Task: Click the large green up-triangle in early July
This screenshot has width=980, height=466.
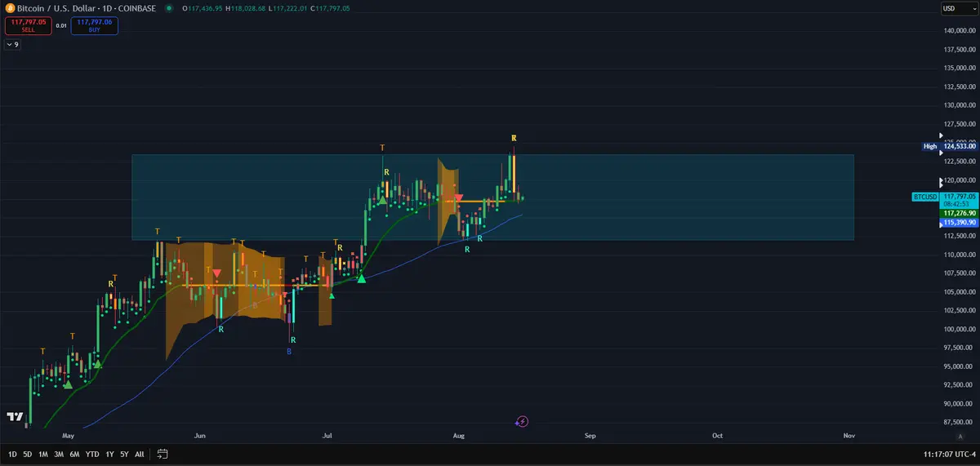Action: pyautogui.click(x=362, y=279)
